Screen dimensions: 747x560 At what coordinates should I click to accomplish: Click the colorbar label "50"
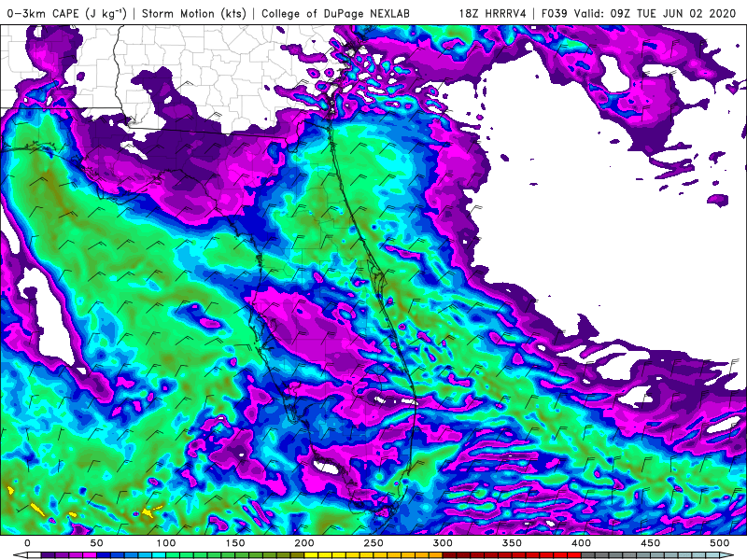[x=96, y=543]
